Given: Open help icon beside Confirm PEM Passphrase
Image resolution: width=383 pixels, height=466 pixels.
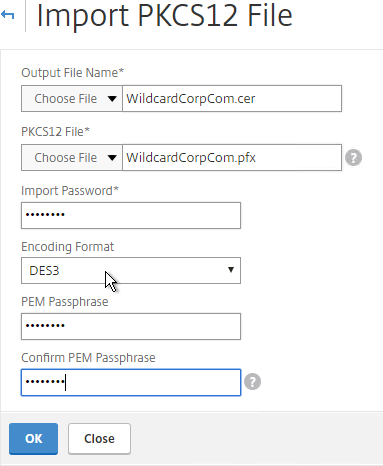Looking at the screenshot, I should tap(252, 382).
